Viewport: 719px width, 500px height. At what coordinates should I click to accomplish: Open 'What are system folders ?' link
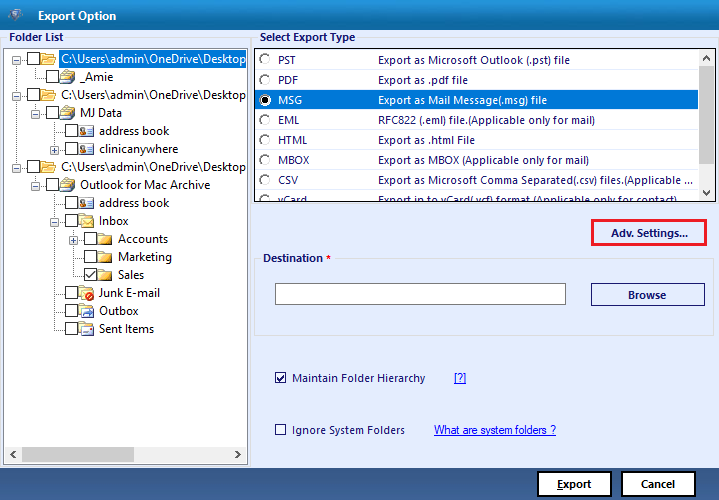495,430
